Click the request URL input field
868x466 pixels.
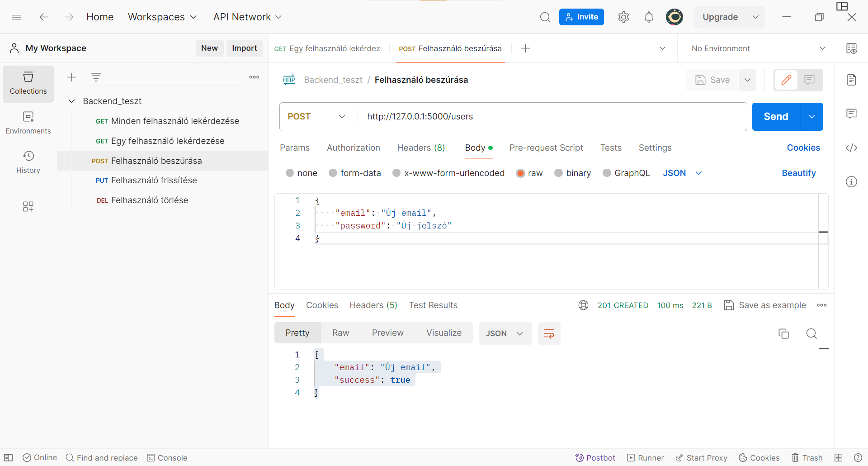(552, 117)
